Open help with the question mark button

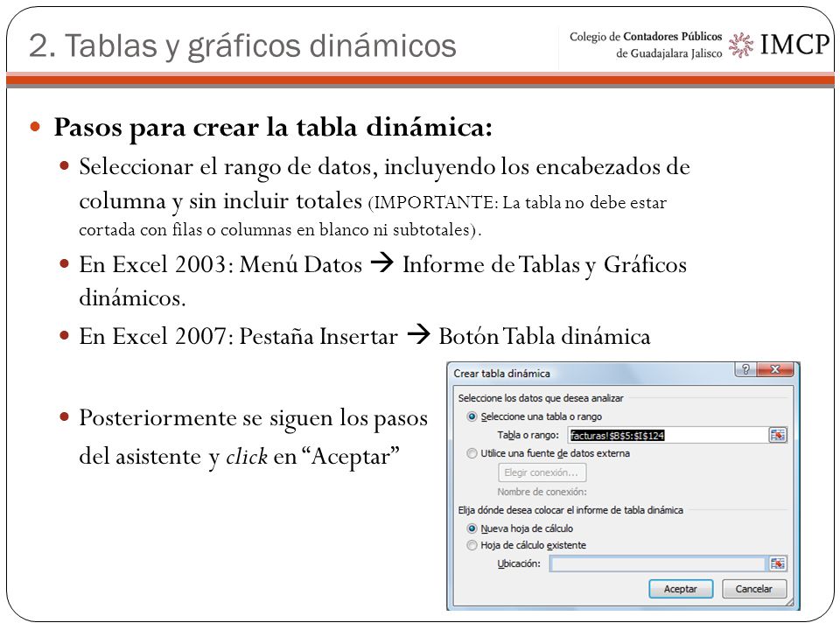(745, 369)
